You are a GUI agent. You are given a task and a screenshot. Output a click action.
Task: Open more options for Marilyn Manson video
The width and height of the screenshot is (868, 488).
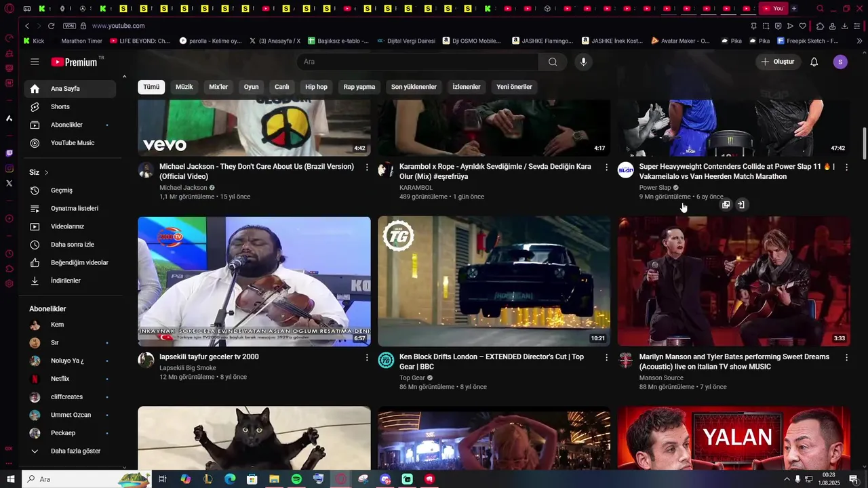tap(846, 358)
